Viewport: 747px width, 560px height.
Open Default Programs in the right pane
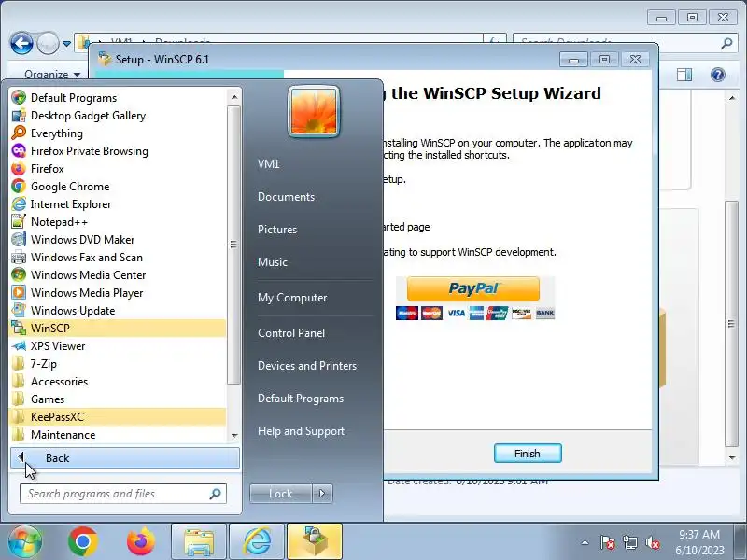point(300,399)
